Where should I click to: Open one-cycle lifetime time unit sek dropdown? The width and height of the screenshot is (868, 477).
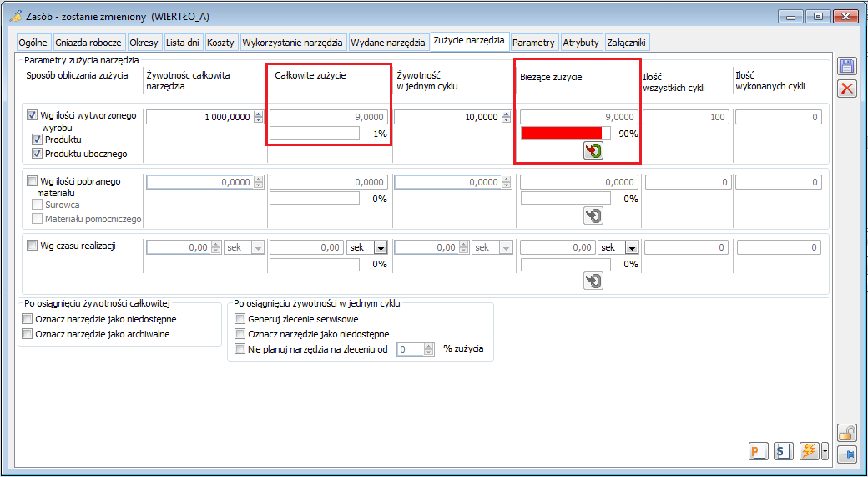click(x=506, y=247)
